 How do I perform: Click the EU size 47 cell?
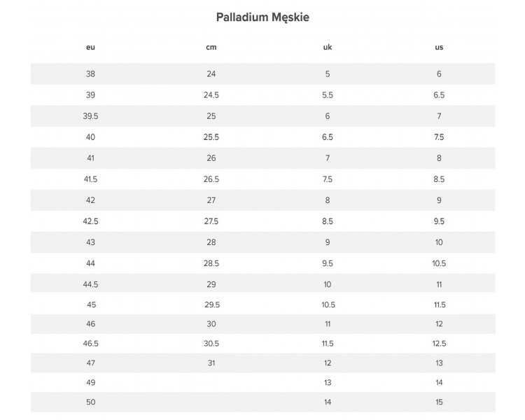pos(90,363)
